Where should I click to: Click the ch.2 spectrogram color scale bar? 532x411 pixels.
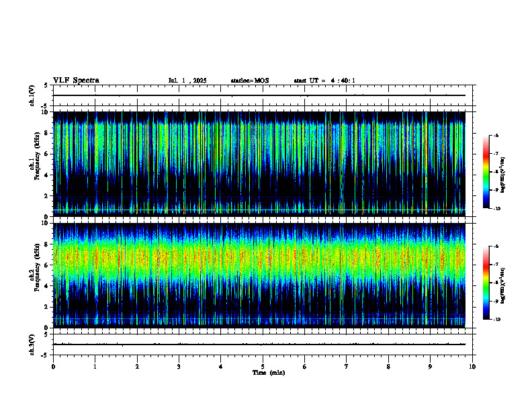[486, 283]
